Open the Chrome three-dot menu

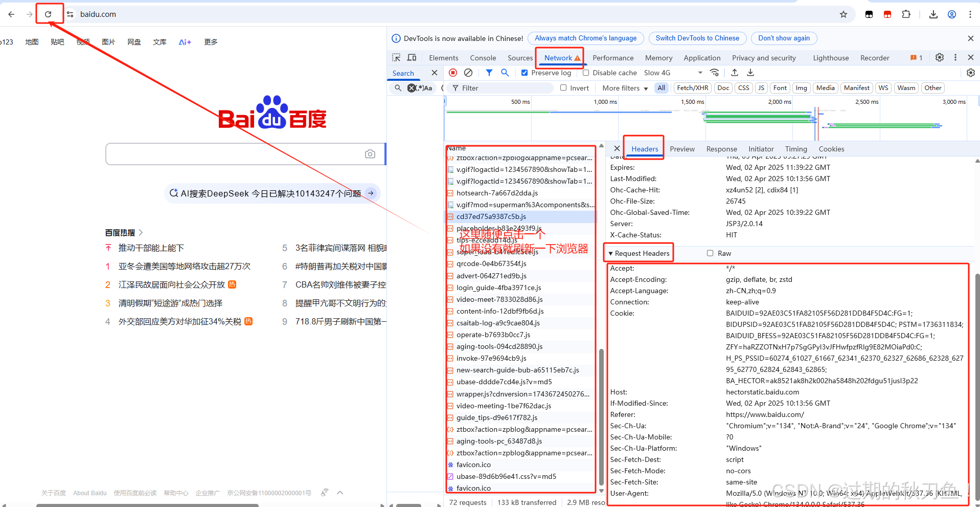coord(970,14)
